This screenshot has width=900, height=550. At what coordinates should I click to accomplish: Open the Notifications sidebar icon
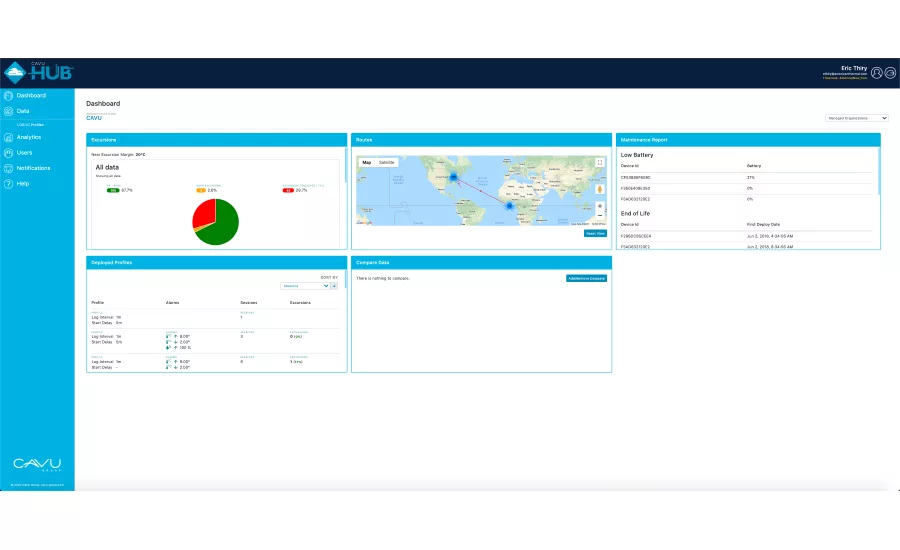point(8,169)
